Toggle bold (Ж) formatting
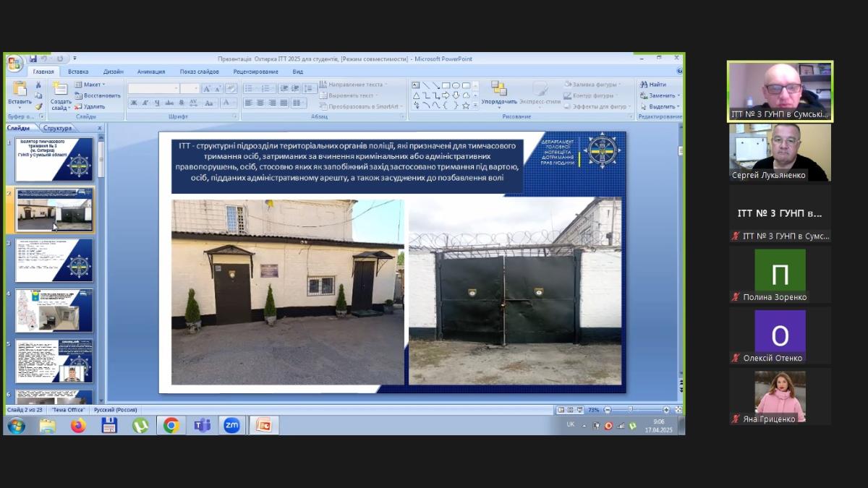This screenshot has width=868, height=488. coord(134,103)
